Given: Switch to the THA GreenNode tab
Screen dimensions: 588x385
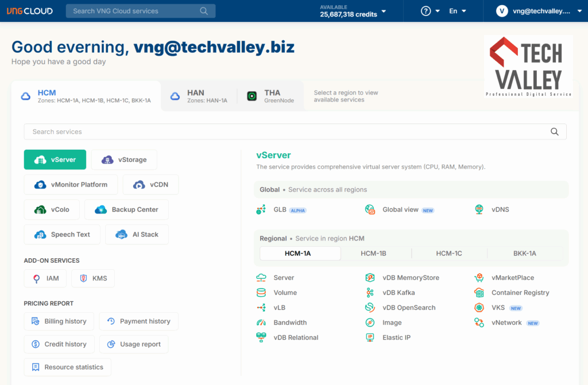Looking at the screenshot, I should (271, 96).
